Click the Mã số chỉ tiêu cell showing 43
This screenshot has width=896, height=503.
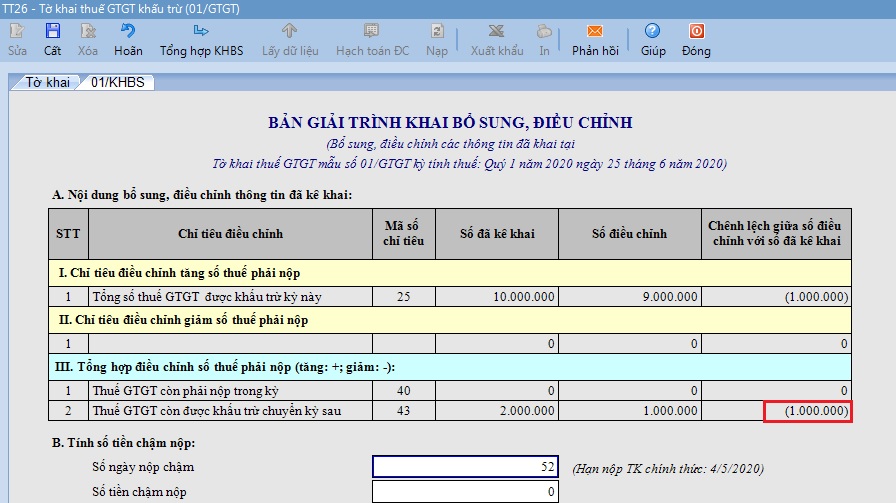tap(403, 410)
